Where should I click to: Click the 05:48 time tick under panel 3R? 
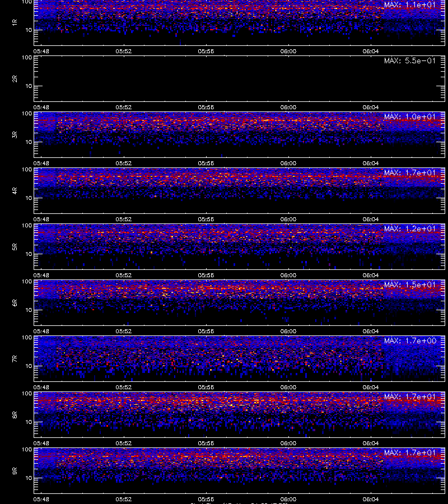point(41,163)
